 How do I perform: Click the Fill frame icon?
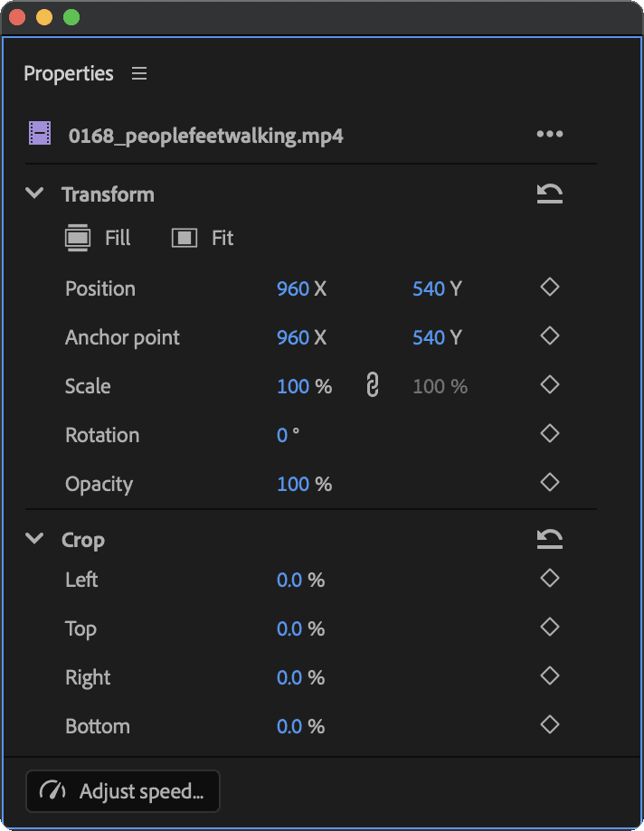tap(78, 238)
